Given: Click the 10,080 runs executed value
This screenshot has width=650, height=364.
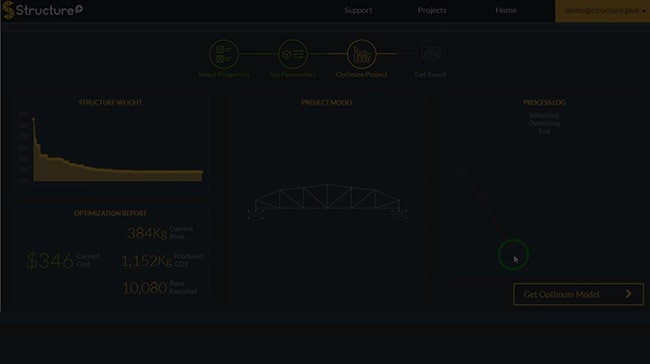Looking at the screenshot, I should (145, 288).
